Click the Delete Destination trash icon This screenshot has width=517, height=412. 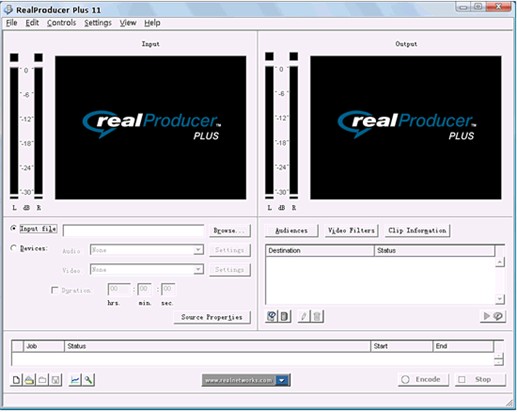click(317, 316)
